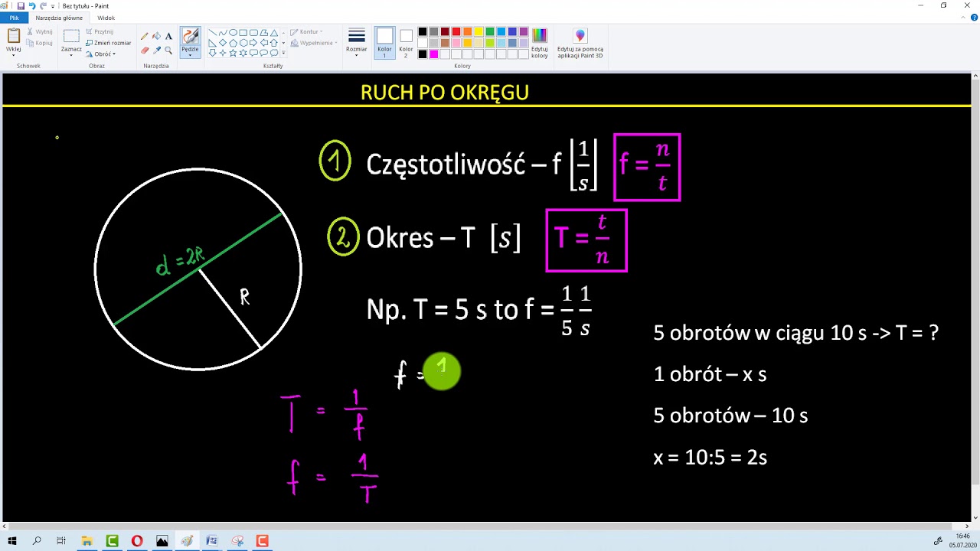Select the Curve shape

[x=223, y=33]
